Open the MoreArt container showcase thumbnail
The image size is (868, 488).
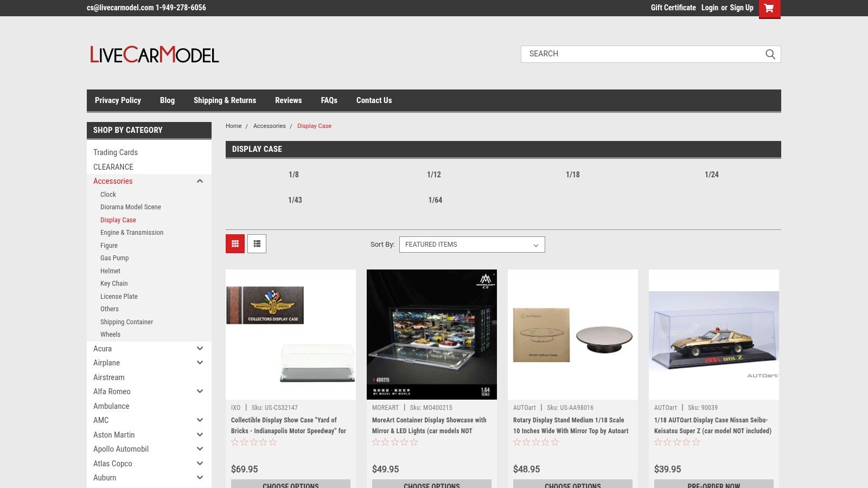point(432,335)
